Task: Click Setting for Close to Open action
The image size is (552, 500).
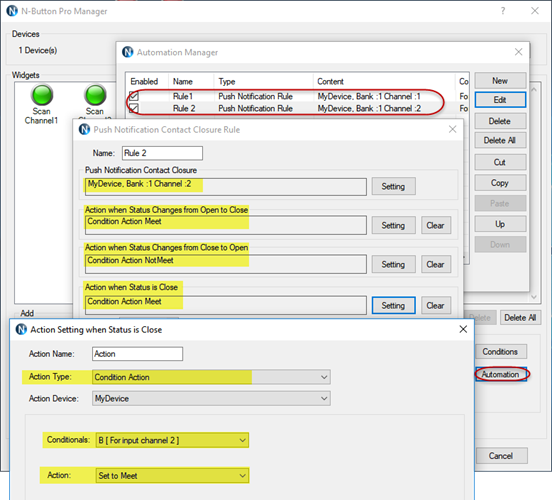Action: tap(394, 264)
